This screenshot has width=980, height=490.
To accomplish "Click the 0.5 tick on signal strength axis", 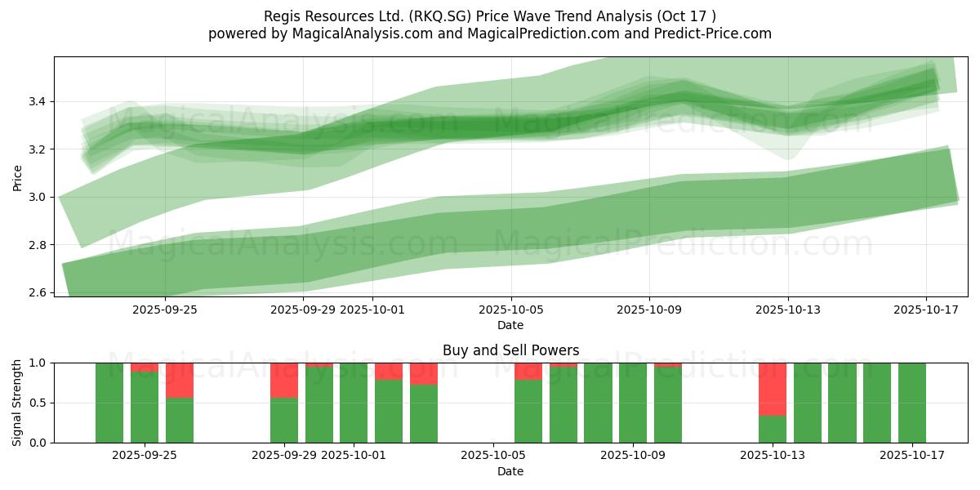I will 38,403.
